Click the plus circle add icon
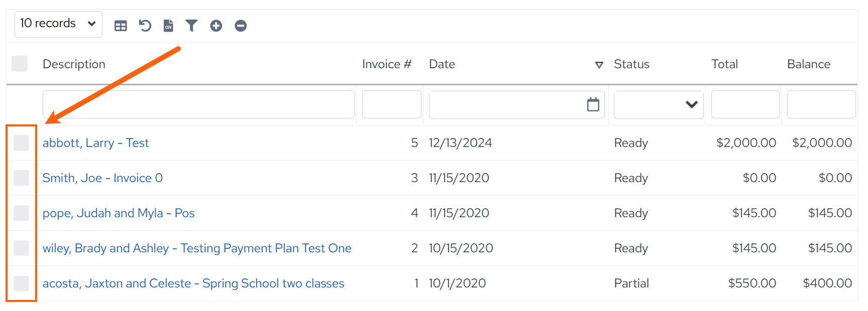 [216, 26]
